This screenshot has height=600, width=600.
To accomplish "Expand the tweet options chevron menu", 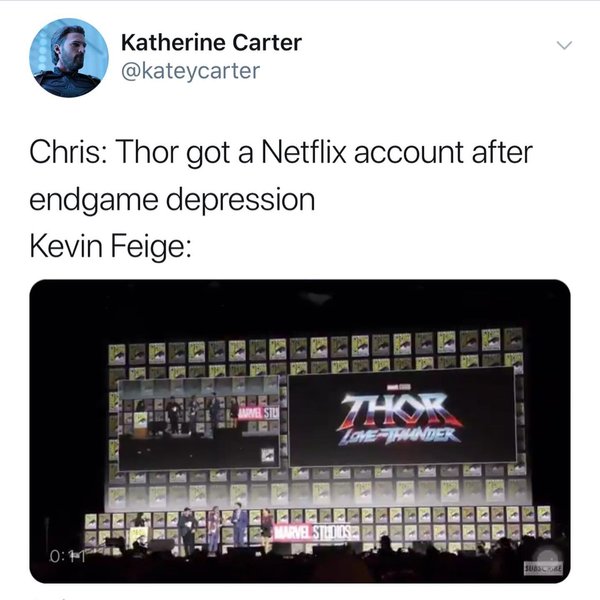I will (x=564, y=45).
